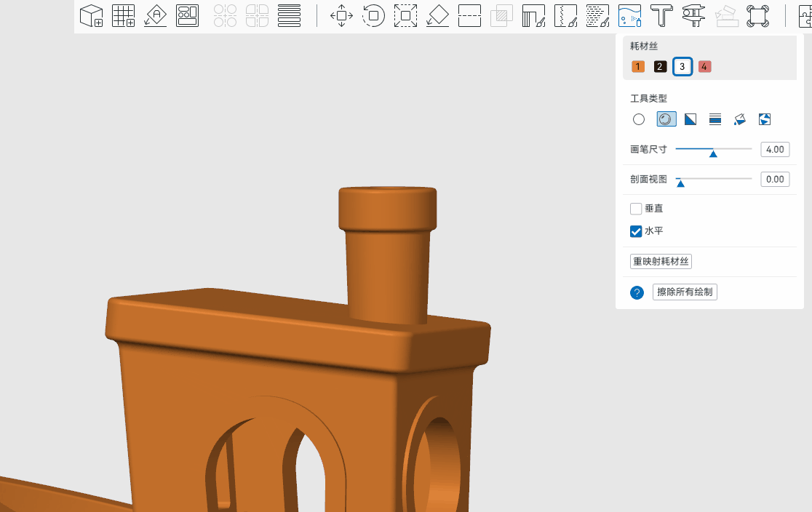Click the greyed-out Split to parts icon
The width and height of the screenshot is (812, 512).
(x=257, y=15)
